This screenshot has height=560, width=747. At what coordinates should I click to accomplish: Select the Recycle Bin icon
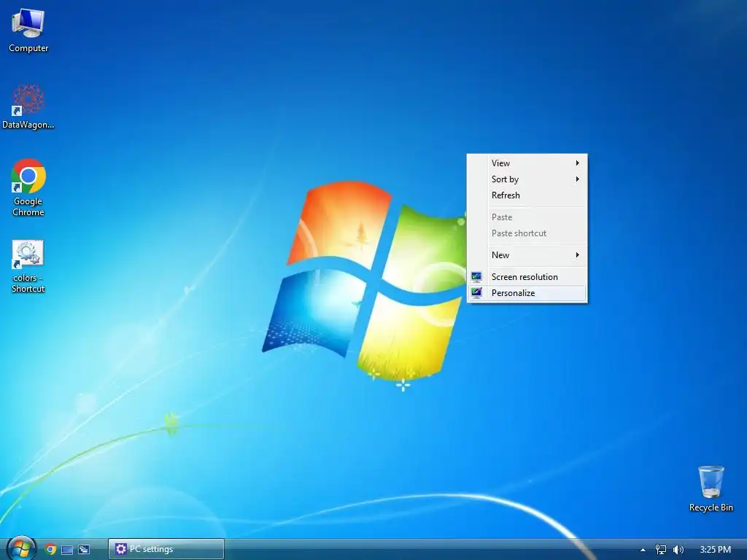[711, 489]
